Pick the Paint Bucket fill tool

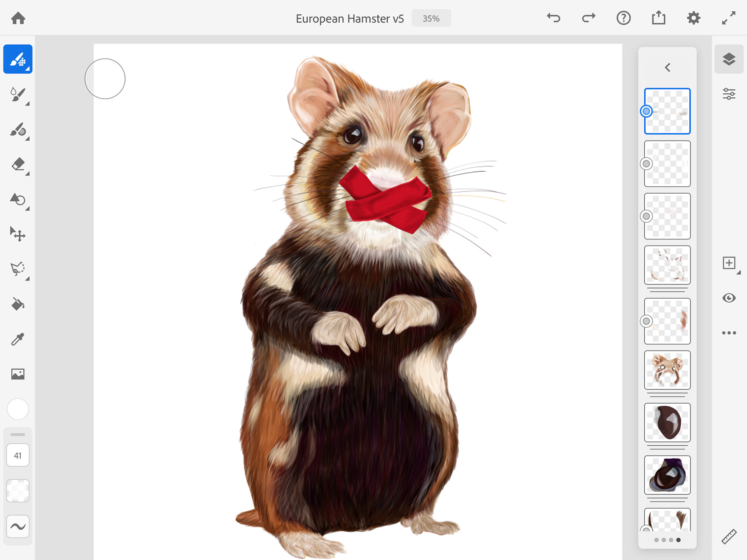[18, 304]
